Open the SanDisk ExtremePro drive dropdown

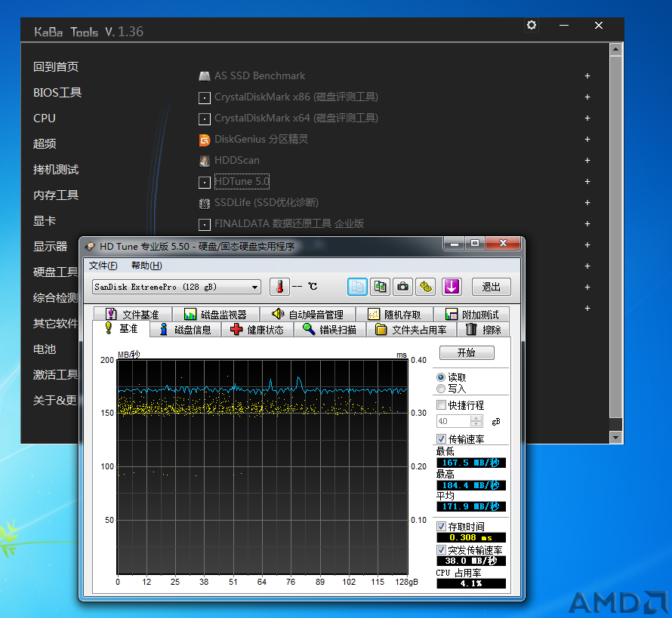(x=177, y=287)
